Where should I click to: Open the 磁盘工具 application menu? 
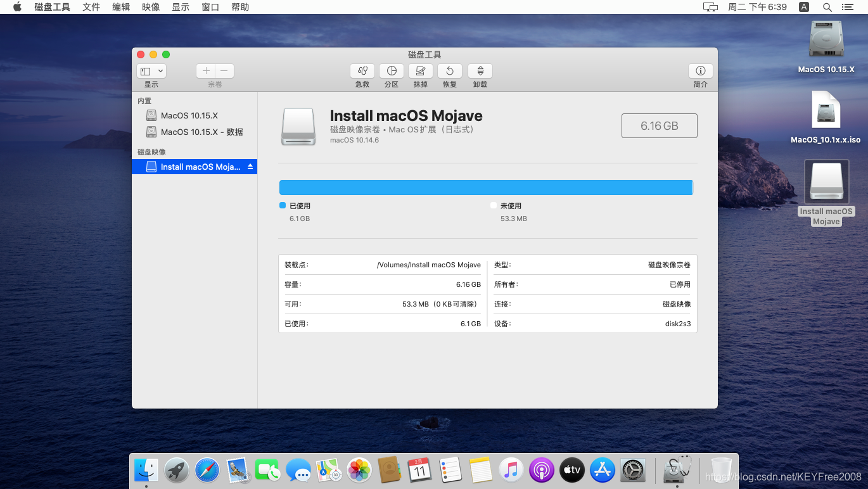[x=52, y=7]
